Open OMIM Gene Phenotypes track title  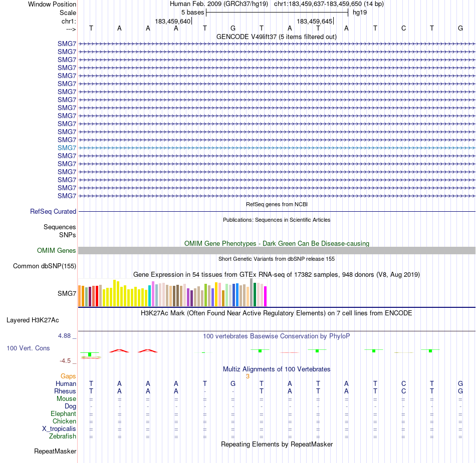tap(277, 243)
